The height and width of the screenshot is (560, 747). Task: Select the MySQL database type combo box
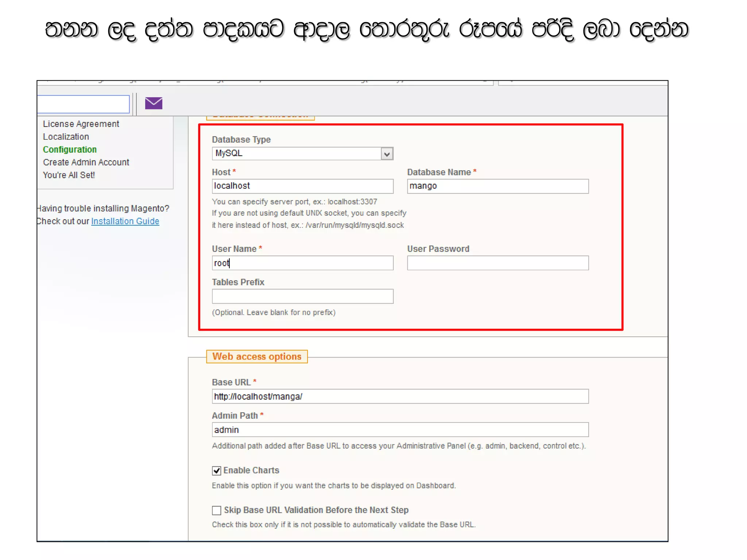[297, 153]
